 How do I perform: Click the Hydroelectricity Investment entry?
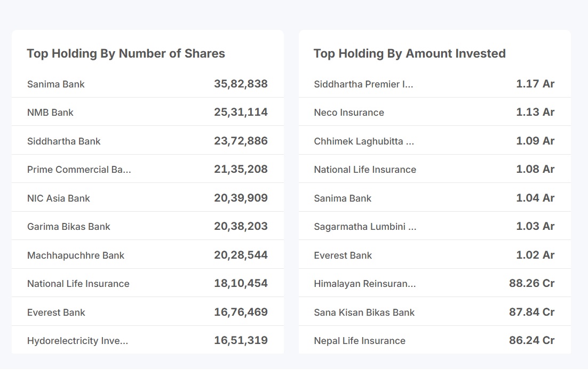78,341
